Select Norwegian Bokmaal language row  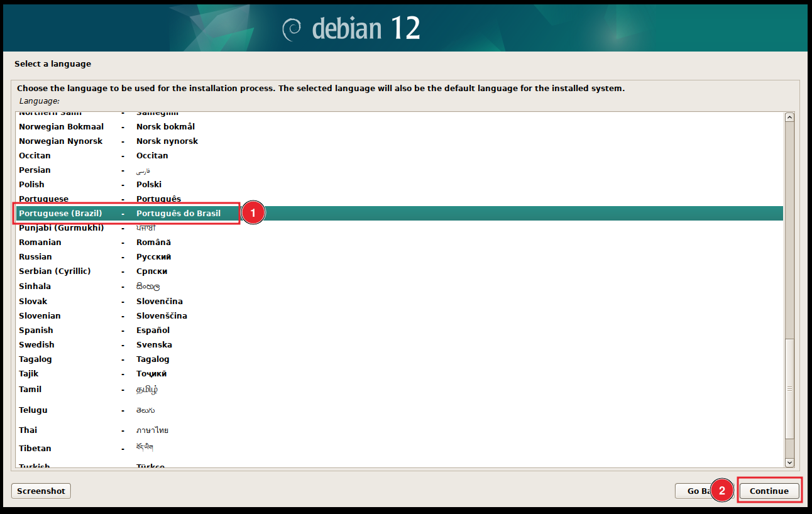[x=400, y=126]
